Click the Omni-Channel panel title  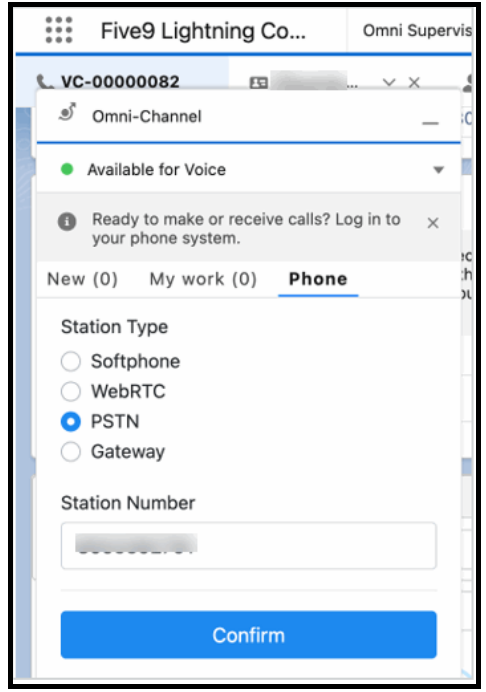(x=147, y=117)
